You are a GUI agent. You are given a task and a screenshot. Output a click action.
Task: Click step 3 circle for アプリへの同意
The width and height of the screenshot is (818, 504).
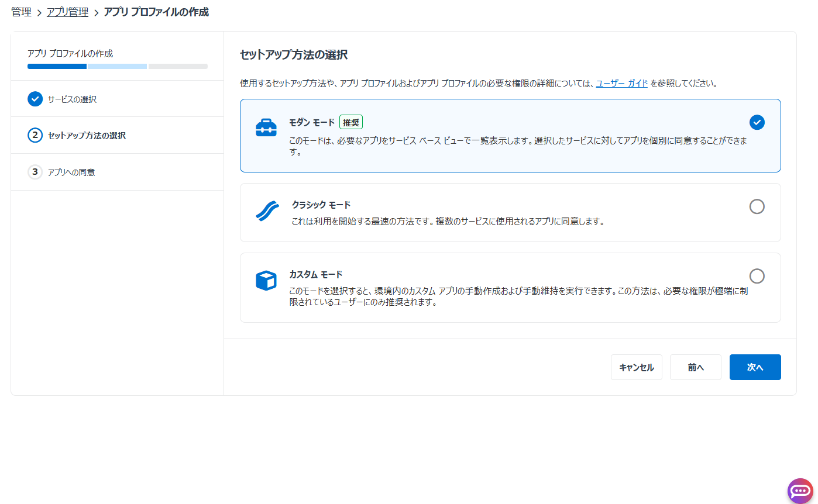35,172
